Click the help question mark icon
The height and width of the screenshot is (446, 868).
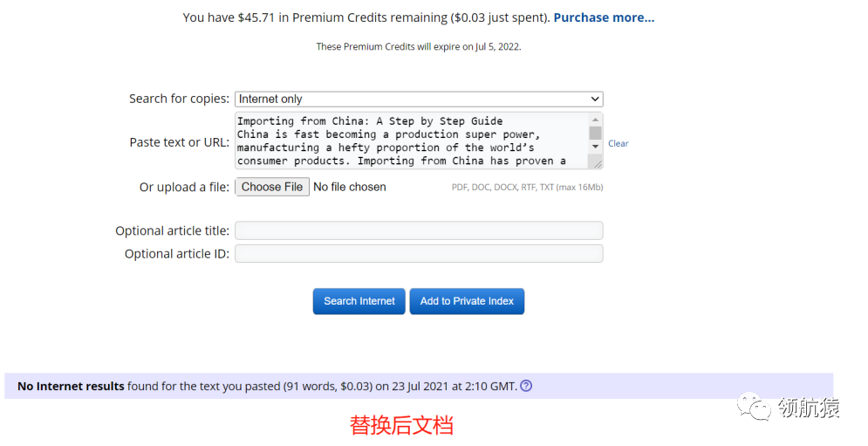point(526,386)
